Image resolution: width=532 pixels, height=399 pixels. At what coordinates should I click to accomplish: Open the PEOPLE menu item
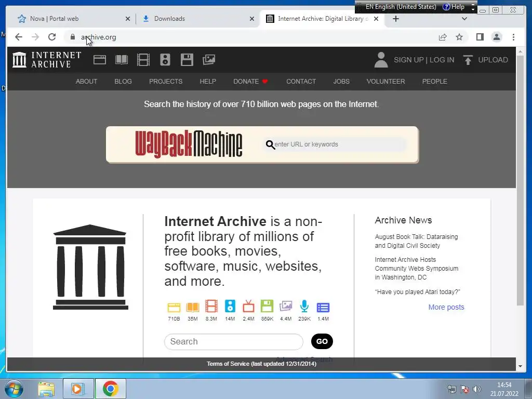(435, 82)
